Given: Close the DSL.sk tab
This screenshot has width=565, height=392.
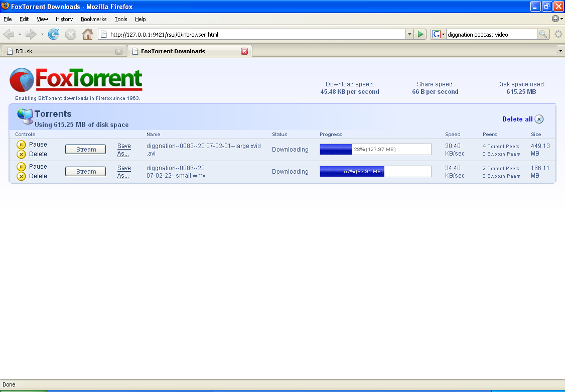Looking at the screenshot, I should pyautogui.click(x=119, y=51).
